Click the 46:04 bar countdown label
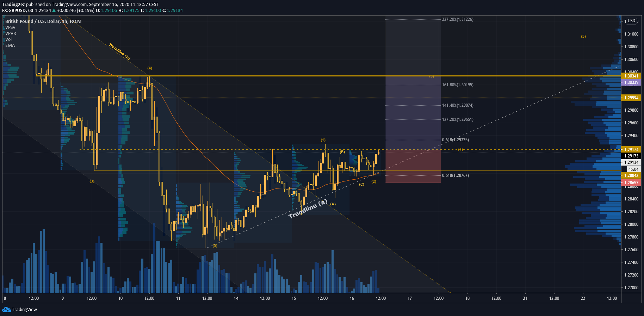The image size is (644, 316). (x=633, y=169)
